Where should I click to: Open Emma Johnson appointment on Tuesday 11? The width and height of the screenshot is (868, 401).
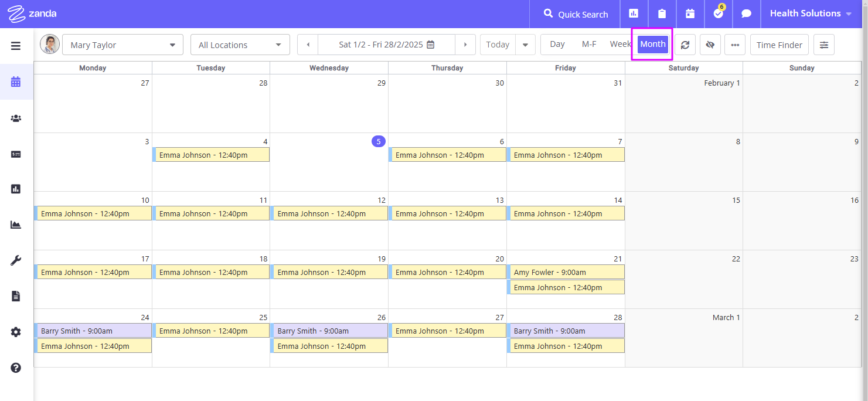click(x=211, y=213)
